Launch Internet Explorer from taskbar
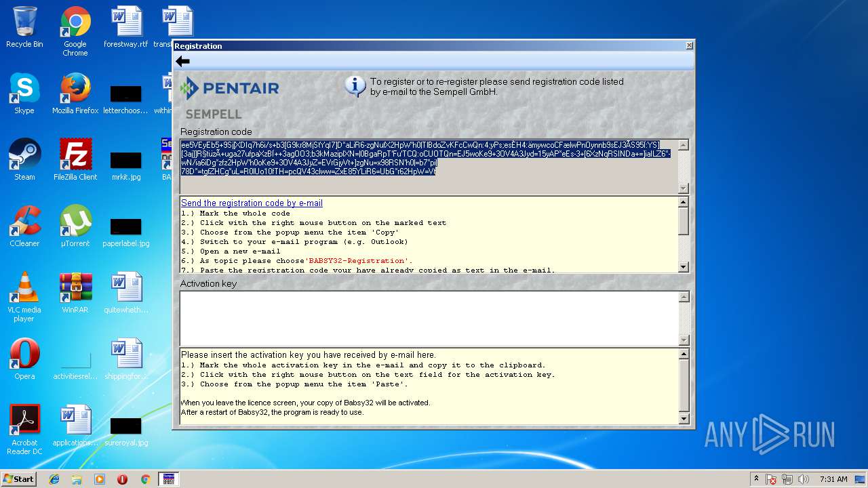The width and height of the screenshot is (868, 488). [54, 479]
